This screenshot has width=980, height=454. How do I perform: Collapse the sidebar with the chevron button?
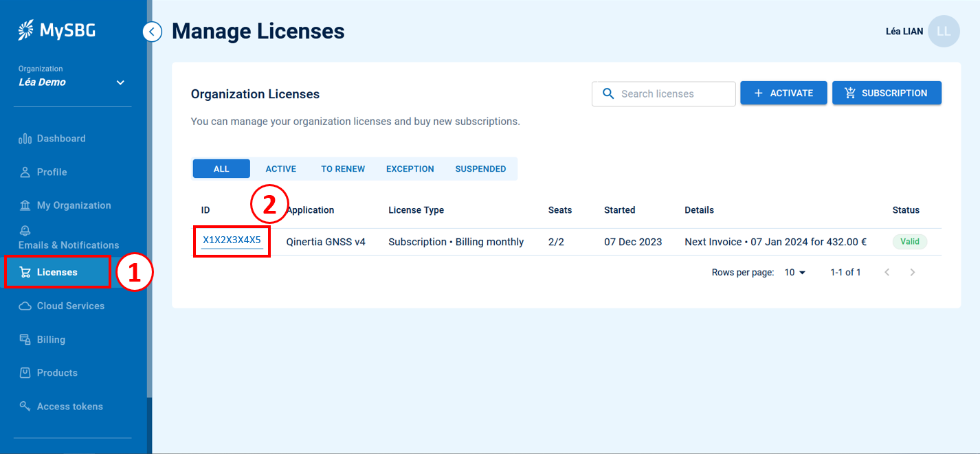coord(152,32)
